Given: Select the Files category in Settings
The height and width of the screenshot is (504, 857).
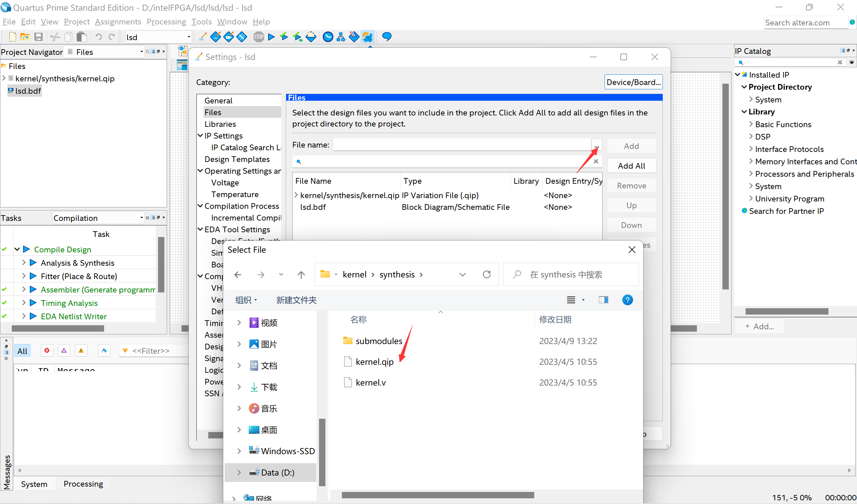Looking at the screenshot, I should pyautogui.click(x=213, y=112).
